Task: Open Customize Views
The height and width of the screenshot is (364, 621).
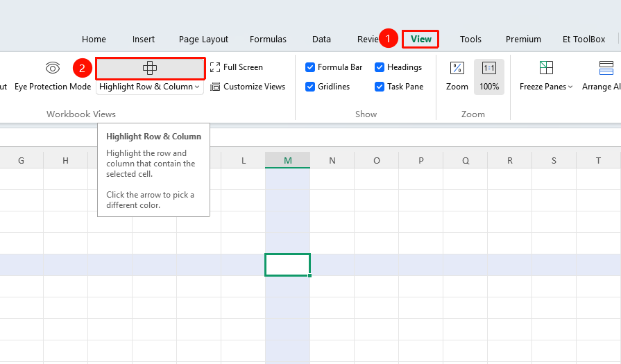Action: coord(248,87)
